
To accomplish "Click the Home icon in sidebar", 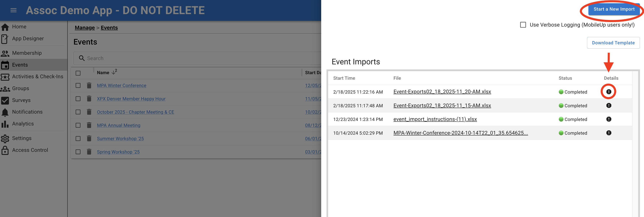I will pyautogui.click(x=5, y=27).
